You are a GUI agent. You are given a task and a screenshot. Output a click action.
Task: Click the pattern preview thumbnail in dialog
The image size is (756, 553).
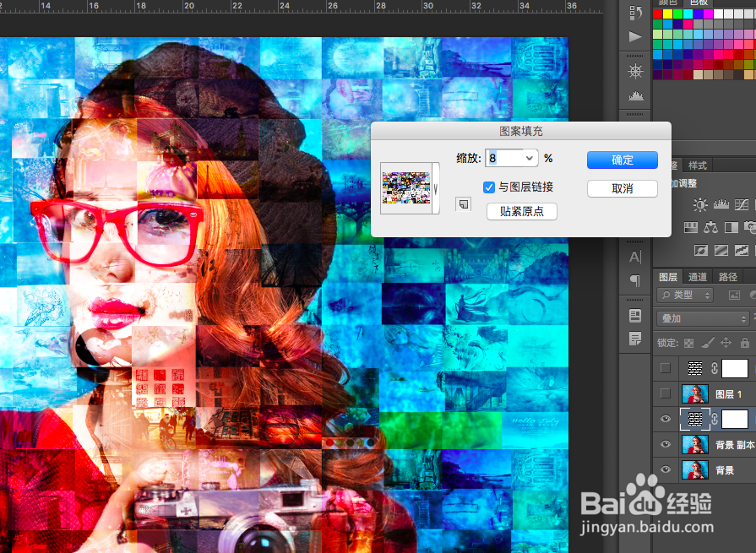point(406,188)
